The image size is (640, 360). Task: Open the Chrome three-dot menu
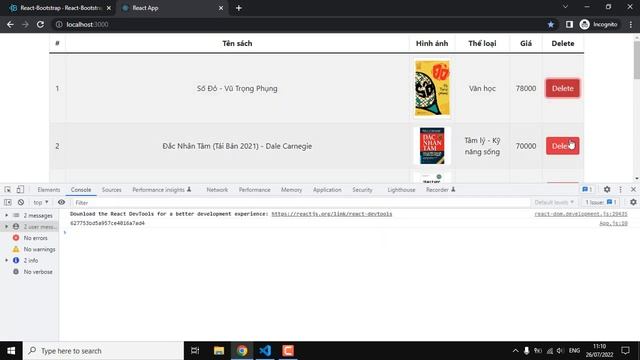pos(631,24)
